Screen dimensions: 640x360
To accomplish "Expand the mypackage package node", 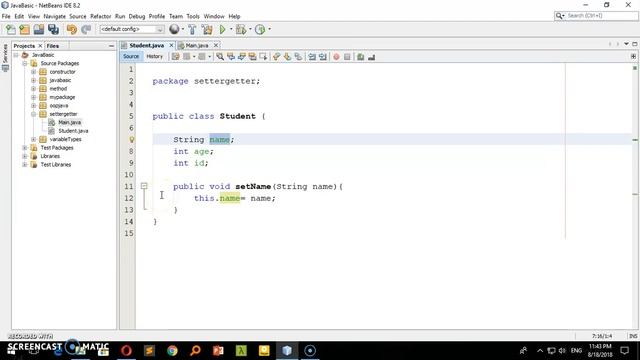I will click(x=33, y=97).
